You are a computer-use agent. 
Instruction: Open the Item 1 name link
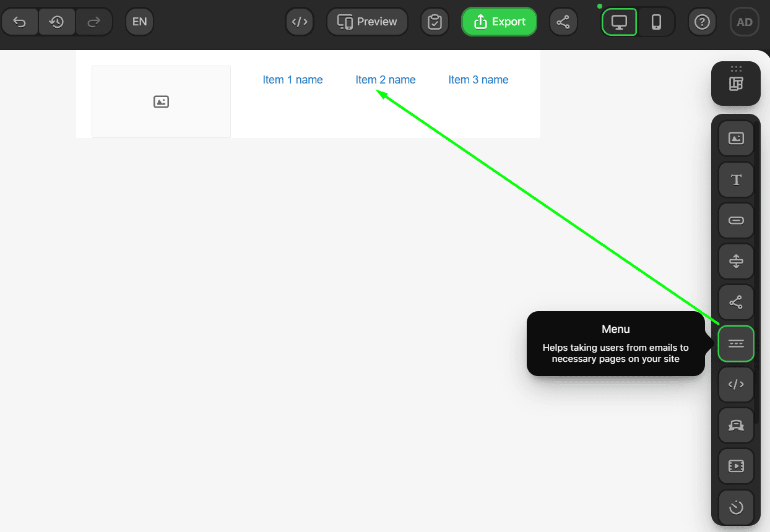[x=293, y=79]
